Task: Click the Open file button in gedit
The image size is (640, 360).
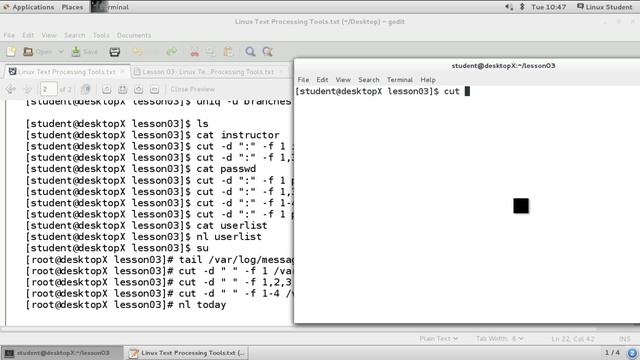Action: [x=38, y=52]
